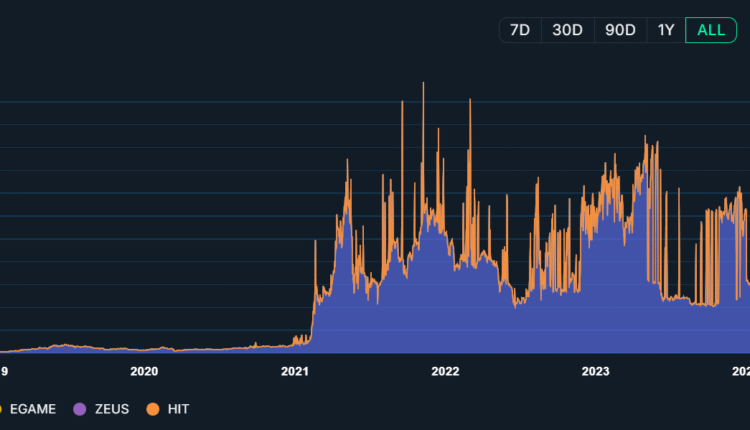Toggle the EGAME series label

point(34,409)
